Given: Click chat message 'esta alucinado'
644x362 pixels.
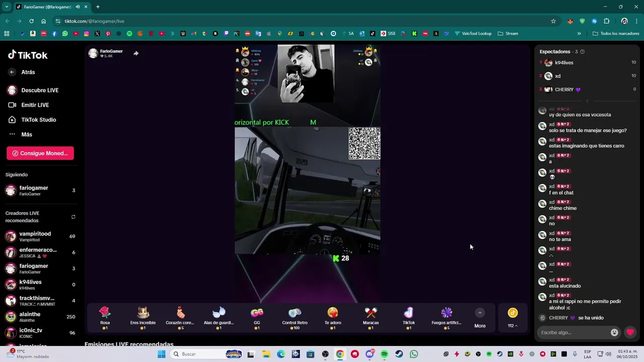Looking at the screenshot, I should pyautogui.click(x=565, y=286).
